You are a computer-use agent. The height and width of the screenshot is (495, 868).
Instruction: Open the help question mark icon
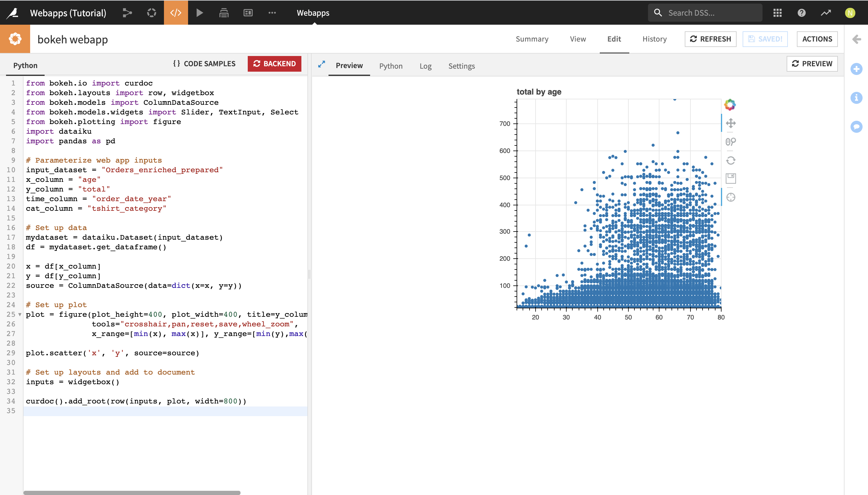pos(802,13)
